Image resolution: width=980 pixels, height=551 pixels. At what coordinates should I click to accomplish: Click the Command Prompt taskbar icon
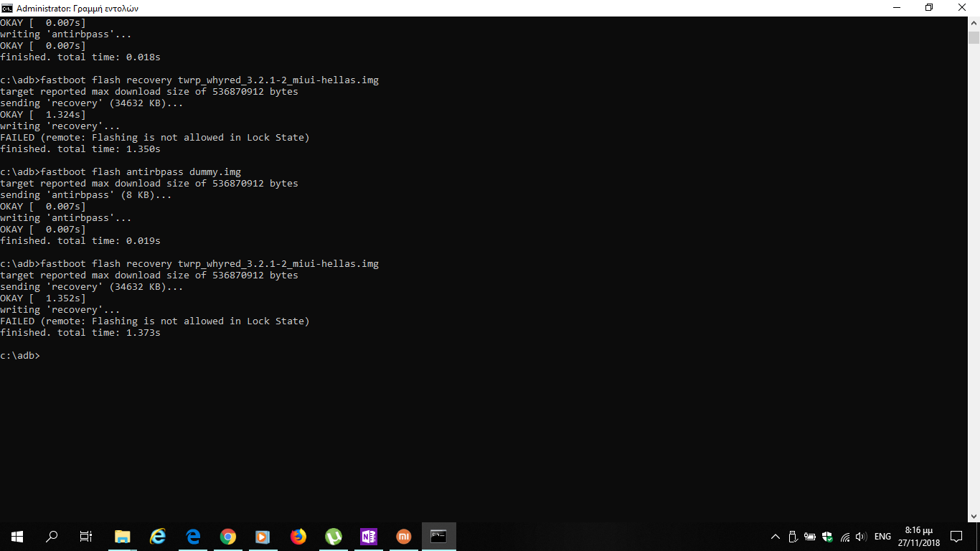pos(438,536)
